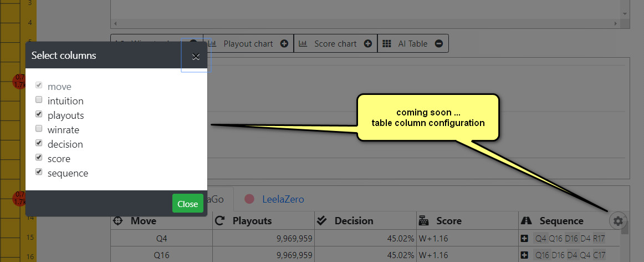Image resolution: width=644 pixels, height=262 pixels.
Task: Expand the Q16 sequence row plus icon
Action: (524, 255)
